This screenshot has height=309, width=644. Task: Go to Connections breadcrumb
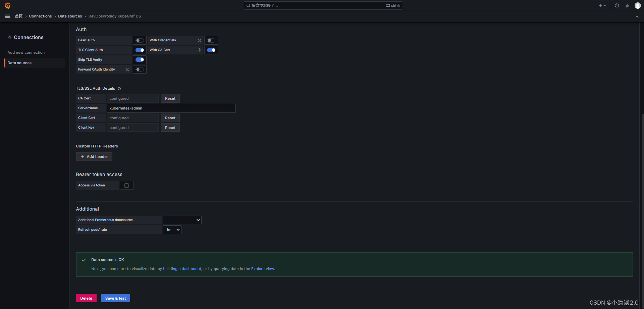click(x=40, y=16)
